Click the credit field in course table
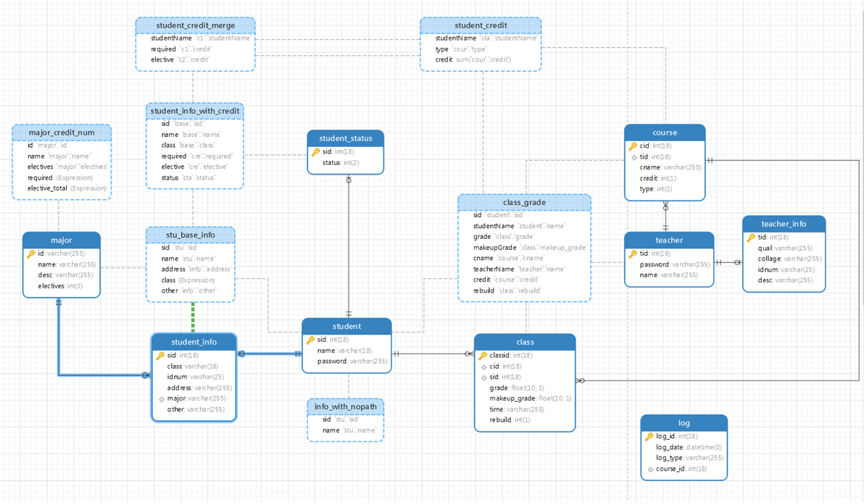Viewport: 864px width, 504px height. pos(658,179)
